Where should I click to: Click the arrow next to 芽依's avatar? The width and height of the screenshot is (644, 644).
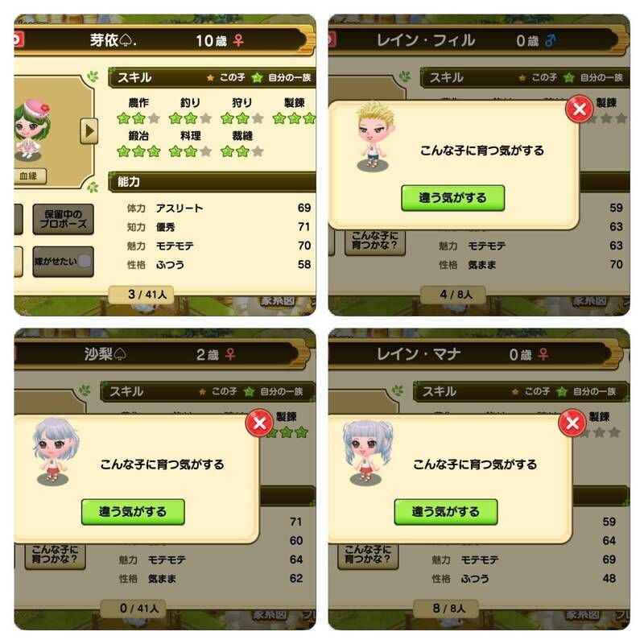point(89,131)
